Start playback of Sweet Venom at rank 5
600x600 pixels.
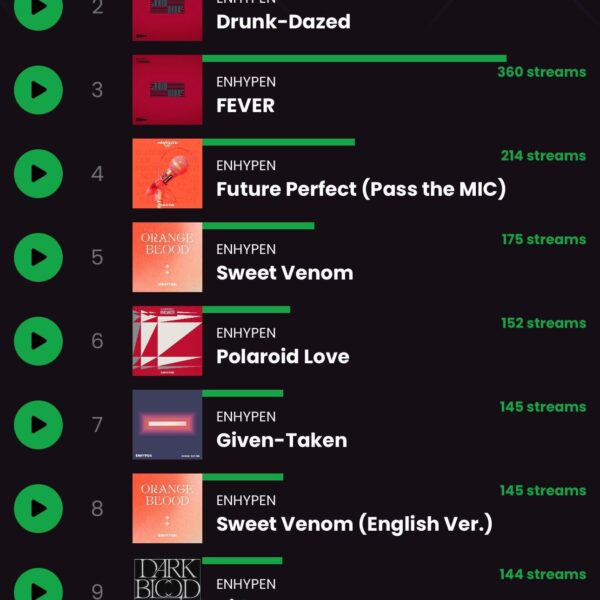pos(38,258)
